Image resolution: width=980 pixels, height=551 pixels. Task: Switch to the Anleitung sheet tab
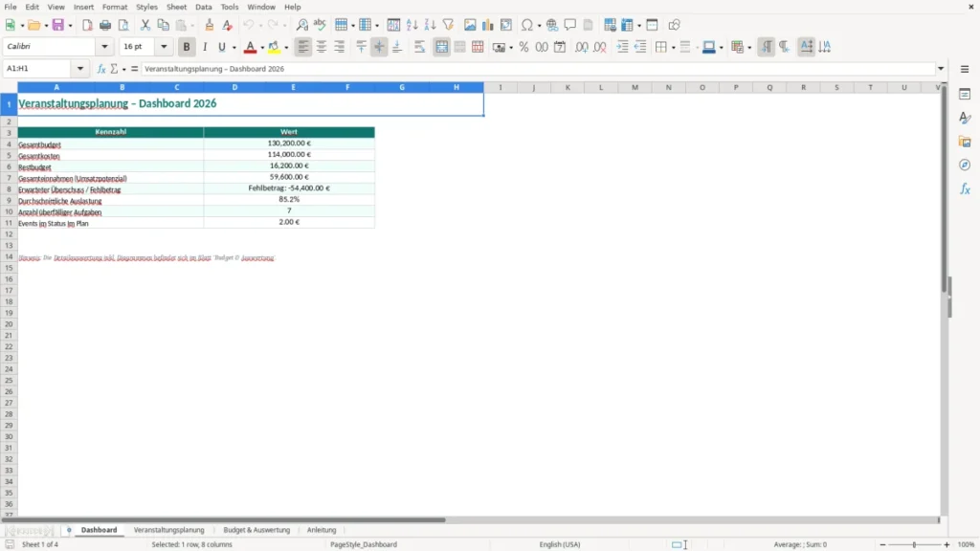[x=322, y=530]
